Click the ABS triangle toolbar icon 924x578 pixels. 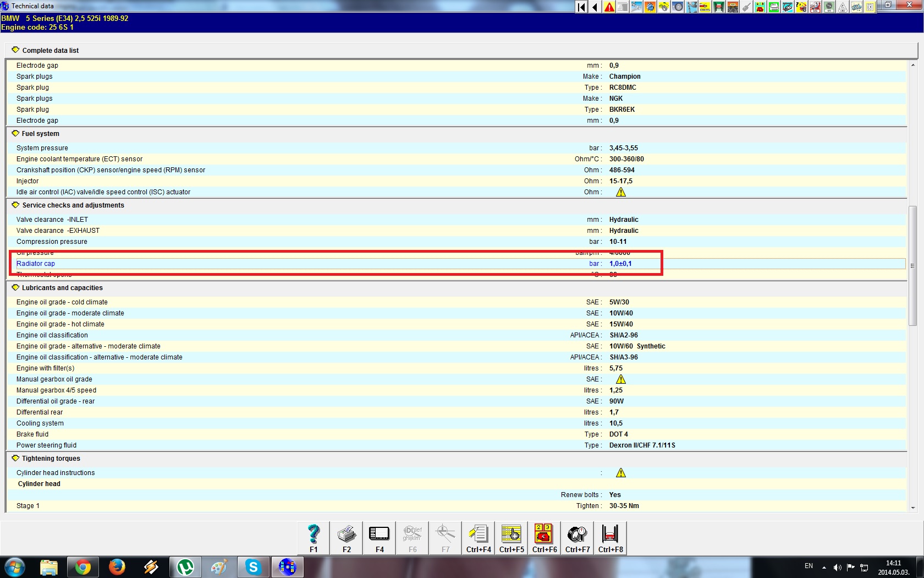click(843, 7)
